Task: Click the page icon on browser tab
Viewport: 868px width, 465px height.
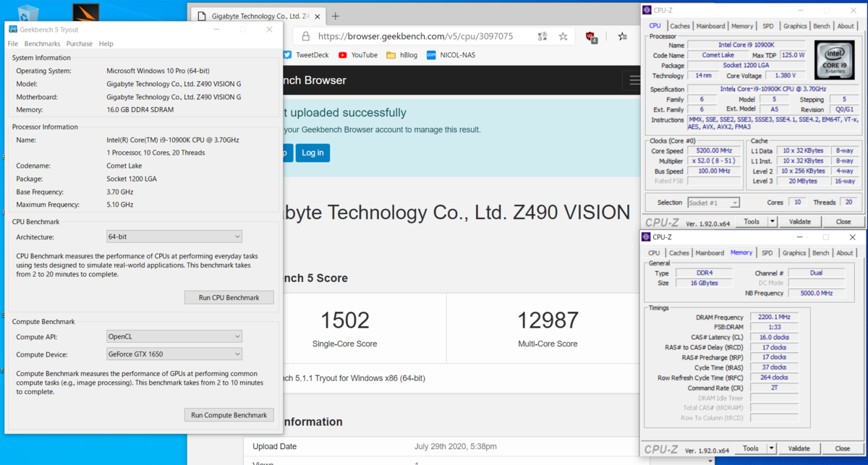Action: pyautogui.click(x=201, y=16)
